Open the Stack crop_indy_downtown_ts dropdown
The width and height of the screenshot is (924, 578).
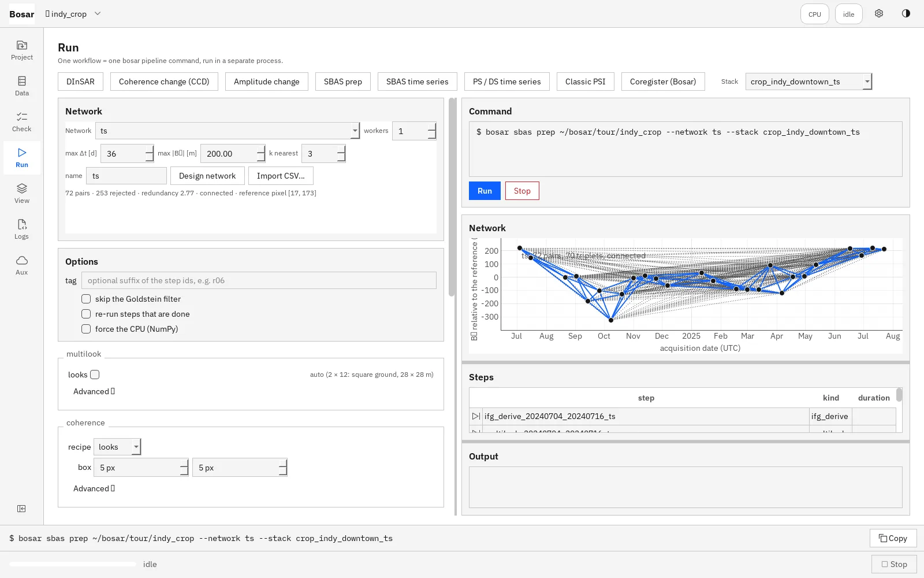point(808,81)
